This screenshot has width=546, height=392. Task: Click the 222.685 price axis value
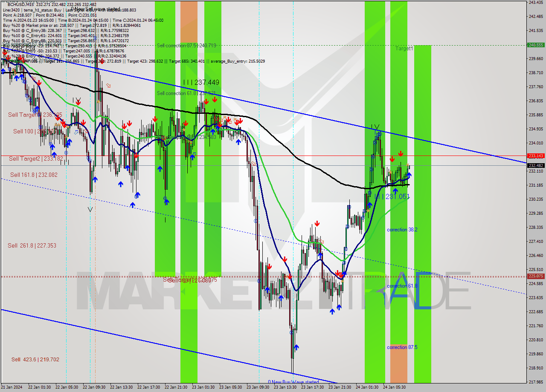(536, 311)
